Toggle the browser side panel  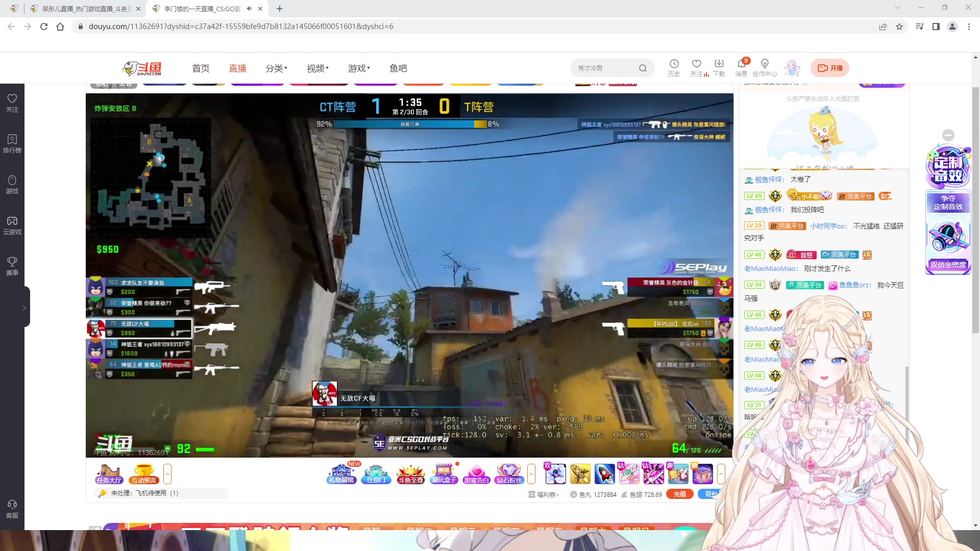(936, 27)
